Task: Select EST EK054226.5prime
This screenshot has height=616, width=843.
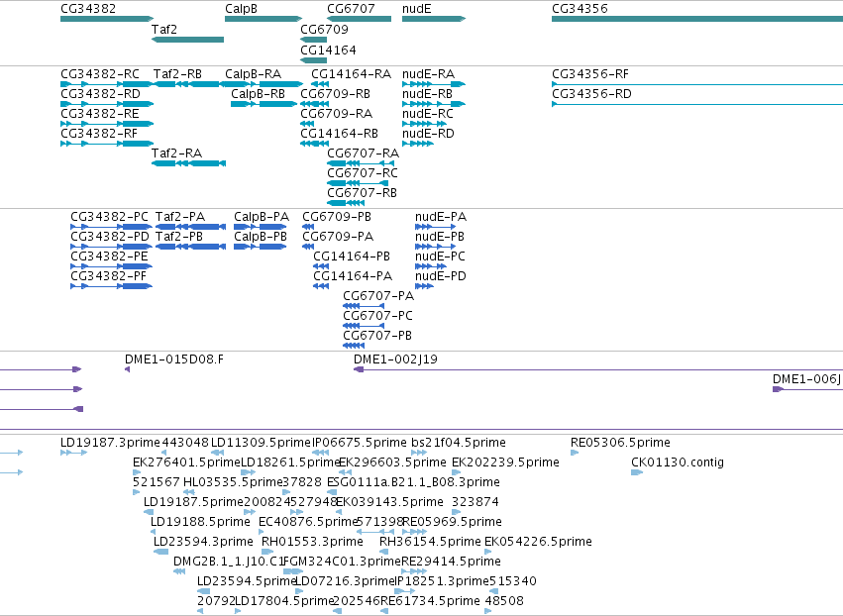Action: click(x=538, y=542)
